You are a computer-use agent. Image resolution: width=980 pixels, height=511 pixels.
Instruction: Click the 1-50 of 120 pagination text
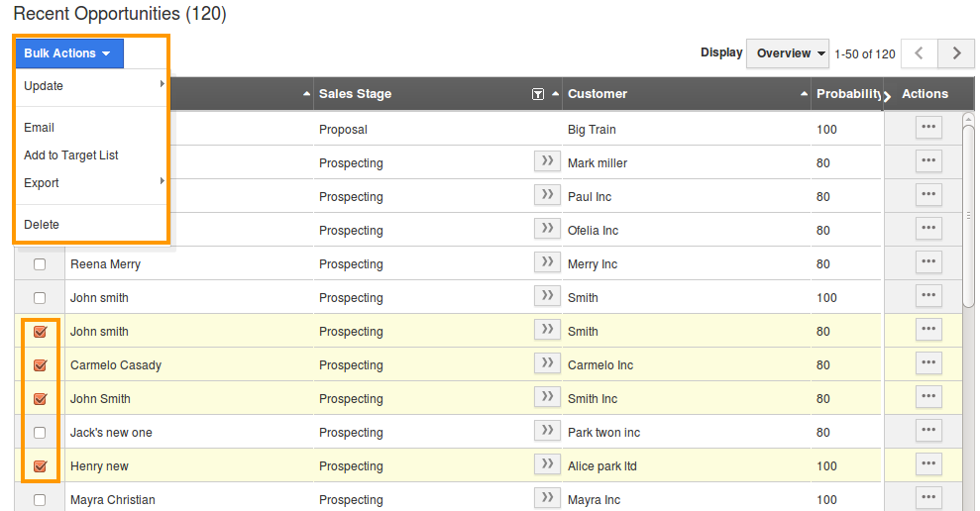[865, 54]
